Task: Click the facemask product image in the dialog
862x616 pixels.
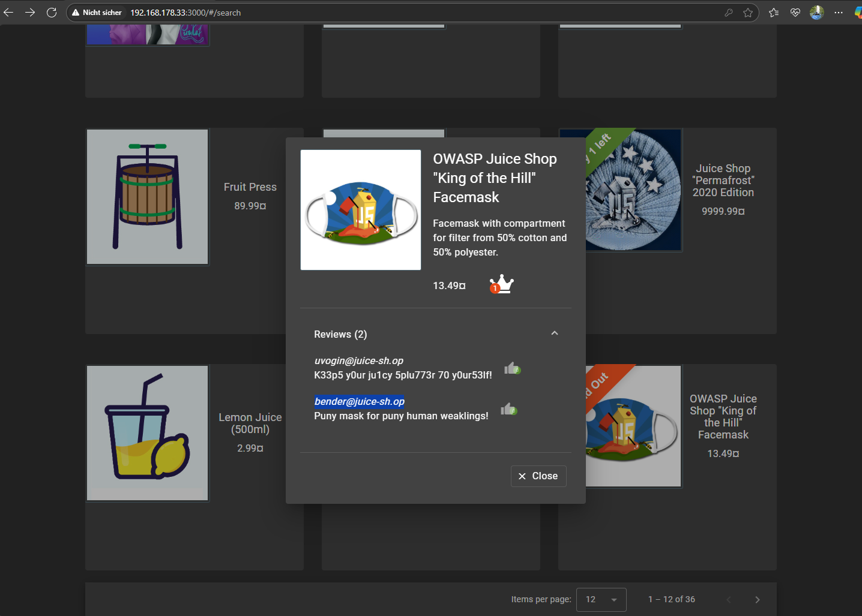Action: tap(360, 209)
